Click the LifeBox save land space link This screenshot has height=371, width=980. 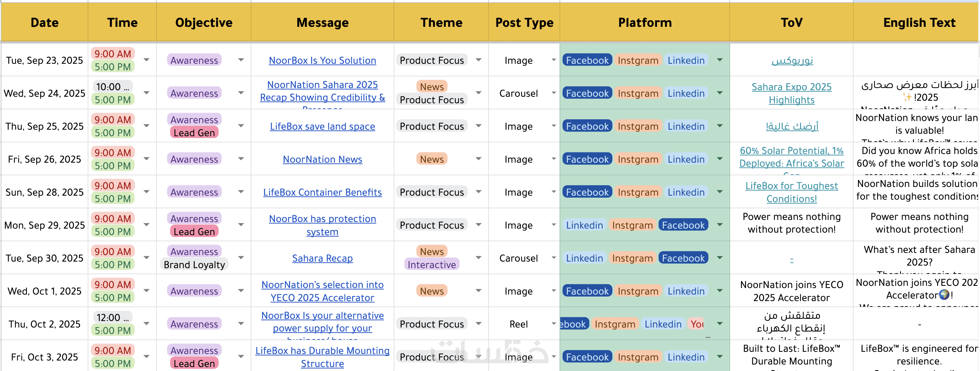click(x=322, y=126)
